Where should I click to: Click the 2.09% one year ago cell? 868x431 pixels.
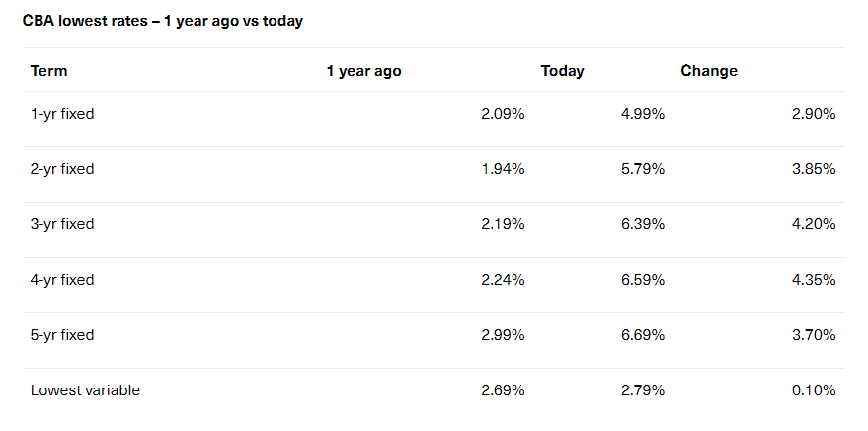[503, 114]
